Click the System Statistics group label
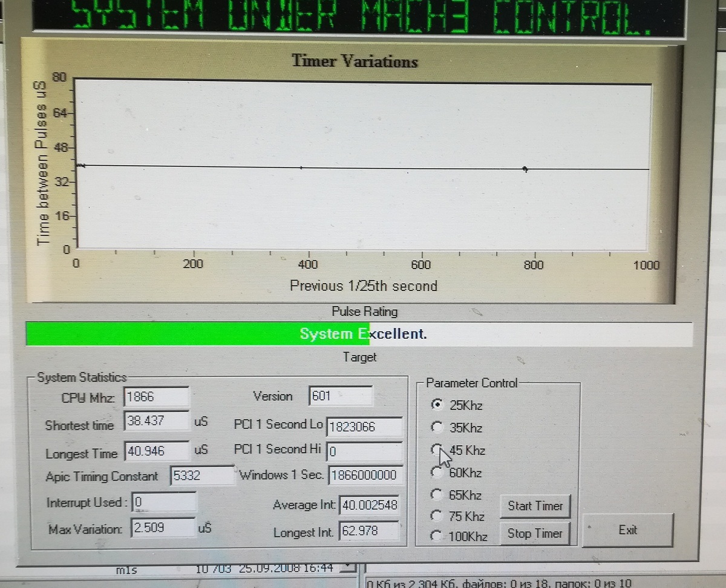 point(82,377)
